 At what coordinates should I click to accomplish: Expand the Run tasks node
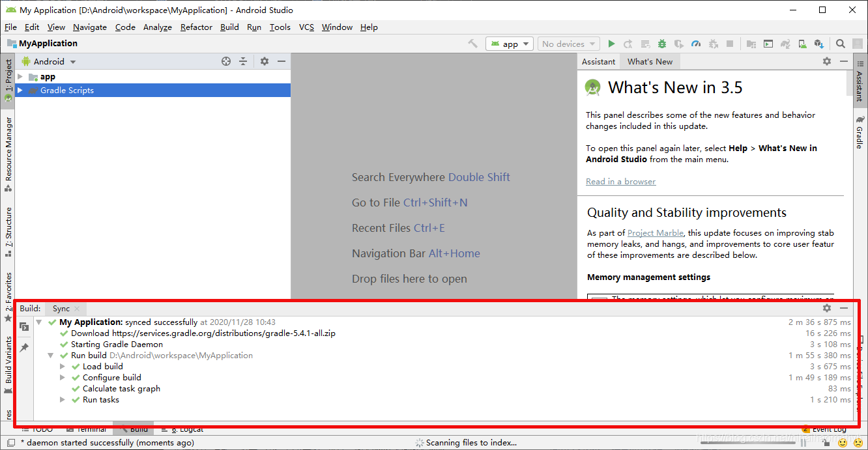(x=63, y=400)
